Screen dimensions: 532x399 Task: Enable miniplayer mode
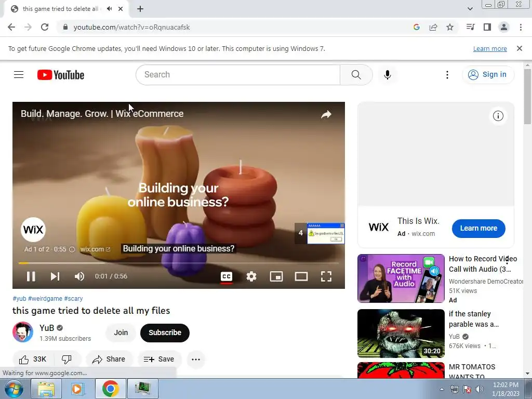(276, 276)
